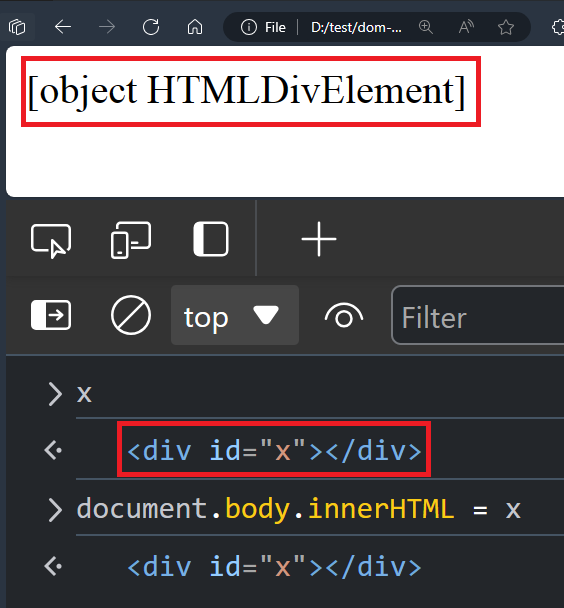Go back to previous page
This screenshot has width=564, height=608.
[62, 27]
